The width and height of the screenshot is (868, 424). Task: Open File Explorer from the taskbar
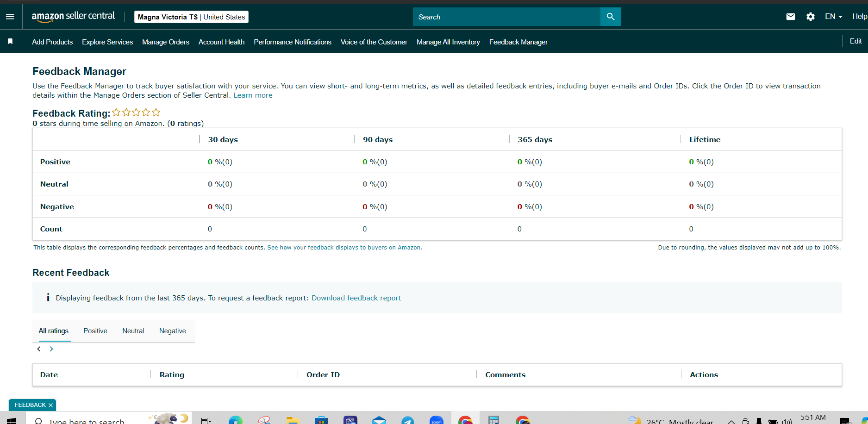tap(293, 420)
